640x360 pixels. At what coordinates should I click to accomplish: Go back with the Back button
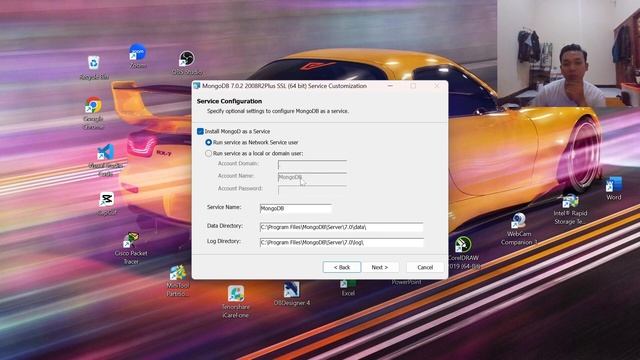[342, 267]
